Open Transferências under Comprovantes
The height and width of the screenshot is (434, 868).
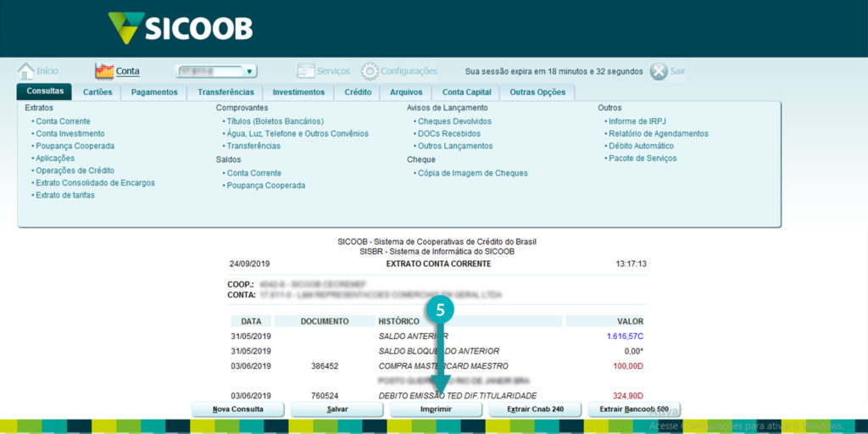(x=253, y=146)
